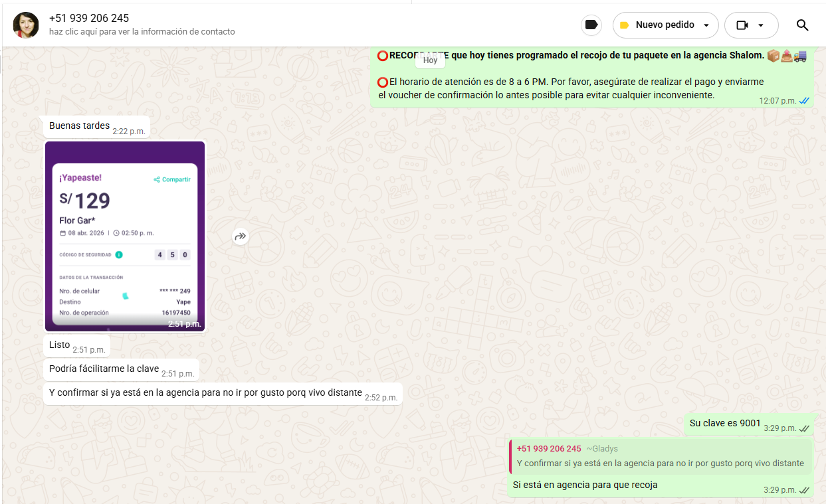The width and height of the screenshot is (826, 504).
Task: Start a video call with camera icon
Action: (742, 25)
